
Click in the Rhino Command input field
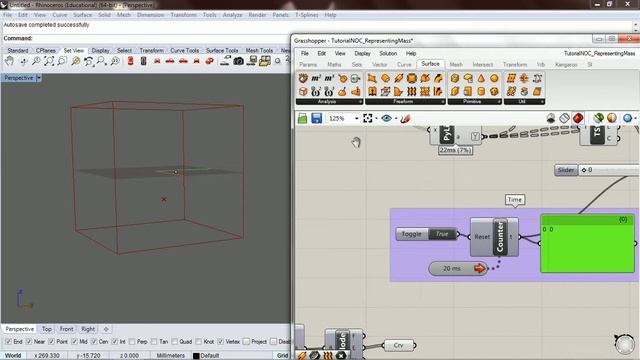click(x=161, y=38)
